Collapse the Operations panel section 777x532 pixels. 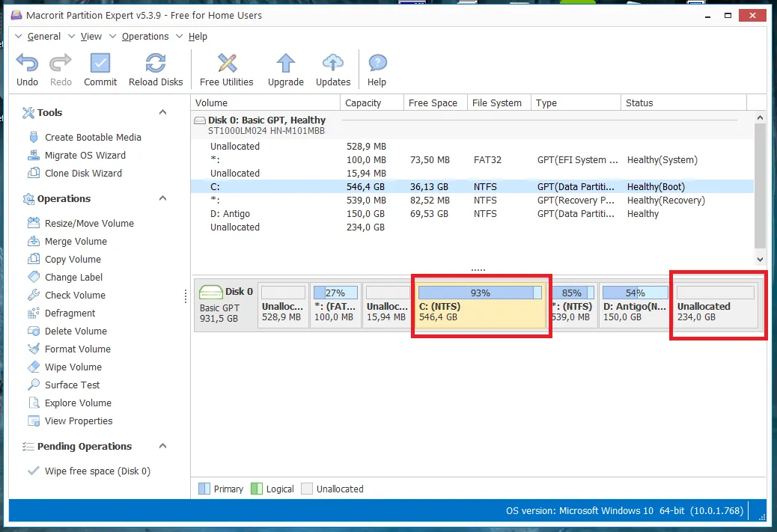click(x=162, y=198)
